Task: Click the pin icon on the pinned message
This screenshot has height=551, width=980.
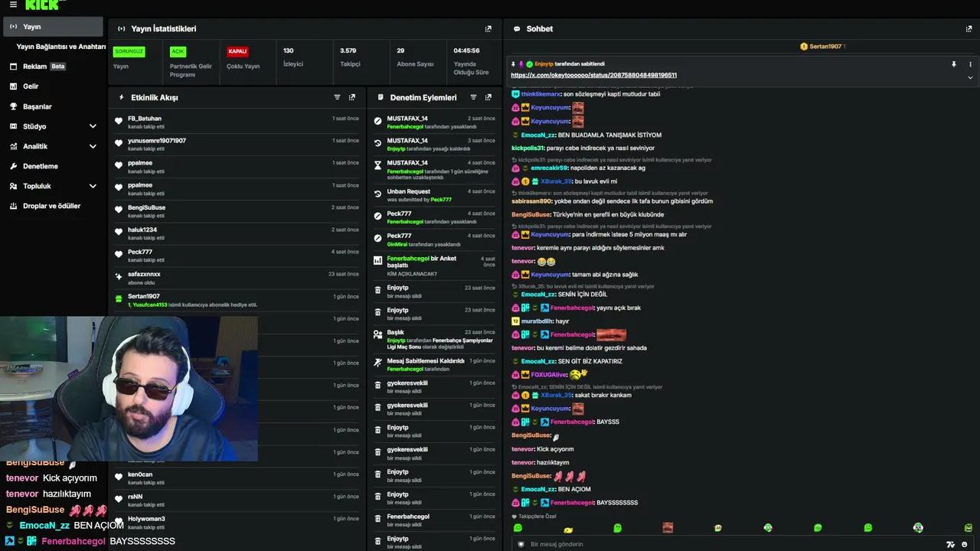Action: pos(954,64)
